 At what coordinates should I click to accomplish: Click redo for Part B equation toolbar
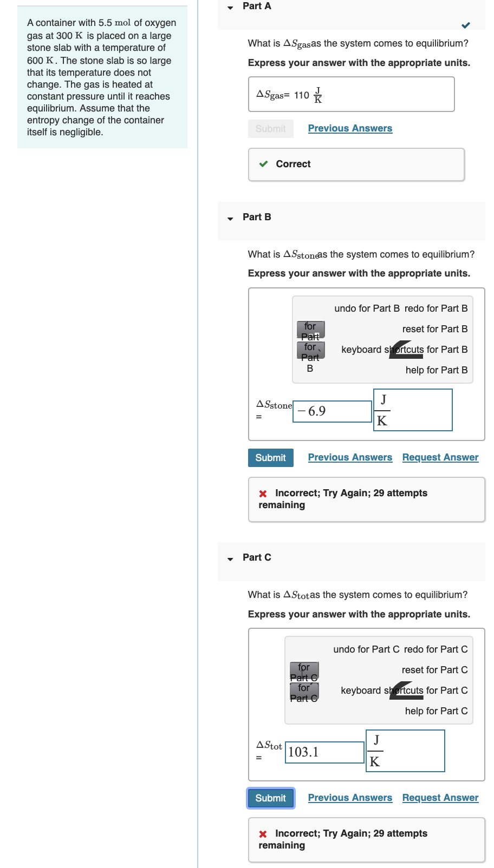437,308
